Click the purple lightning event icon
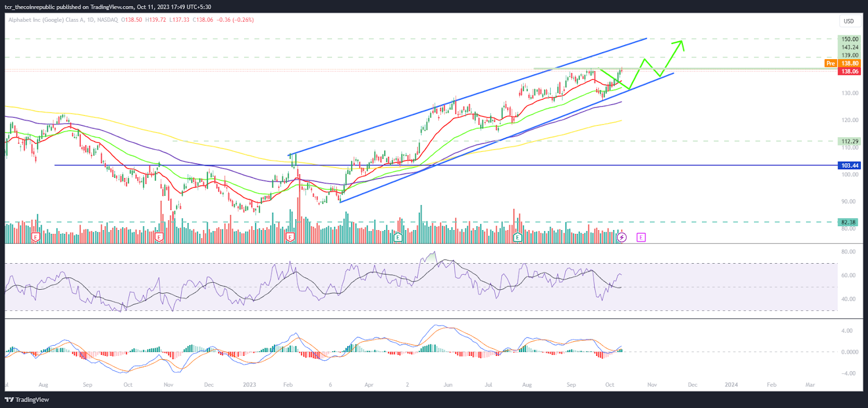Screen dimensions: 868x408 tap(622, 237)
